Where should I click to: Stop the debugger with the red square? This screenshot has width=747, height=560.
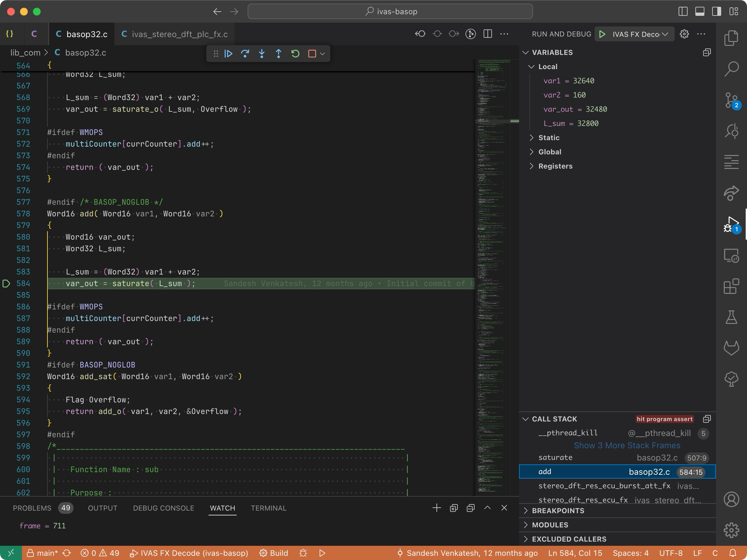click(312, 54)
